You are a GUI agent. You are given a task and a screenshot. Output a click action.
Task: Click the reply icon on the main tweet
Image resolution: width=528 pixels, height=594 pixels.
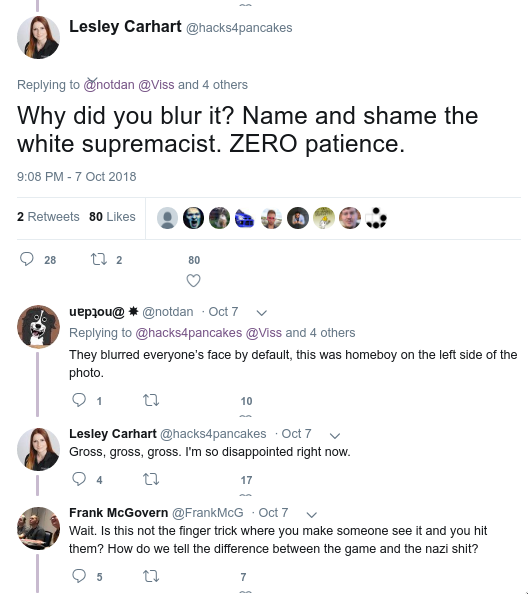[27, 259]
